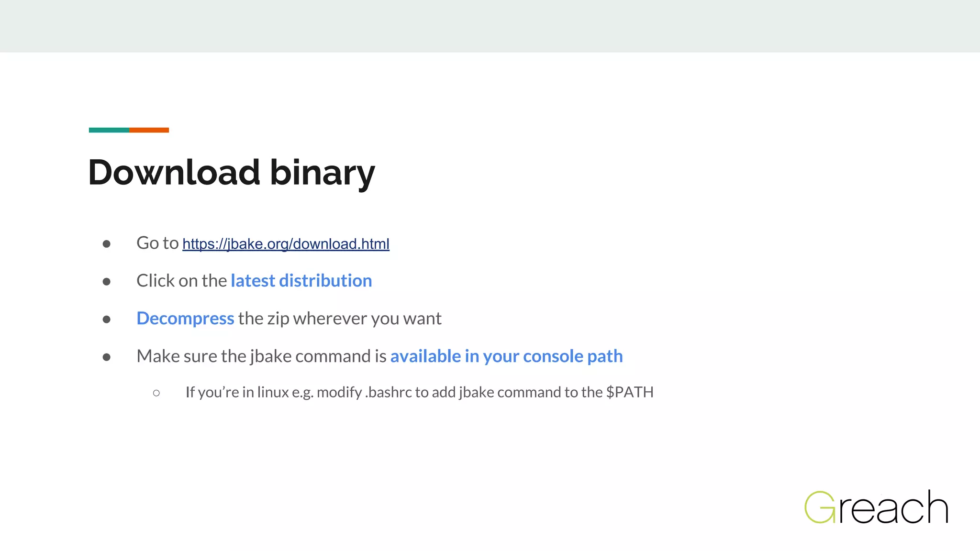Click the Greach logo
This screenshot has width=980, height=551.
coord(876,507)
